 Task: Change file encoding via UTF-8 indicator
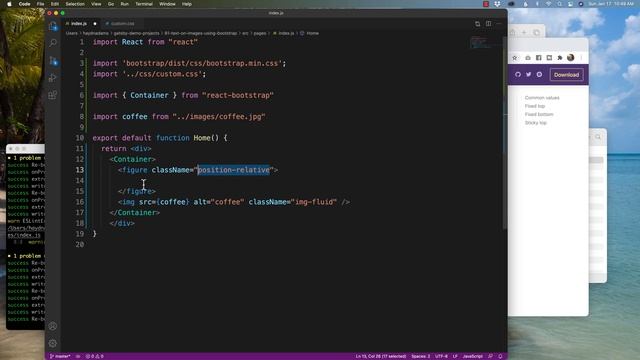click(441, 356)
